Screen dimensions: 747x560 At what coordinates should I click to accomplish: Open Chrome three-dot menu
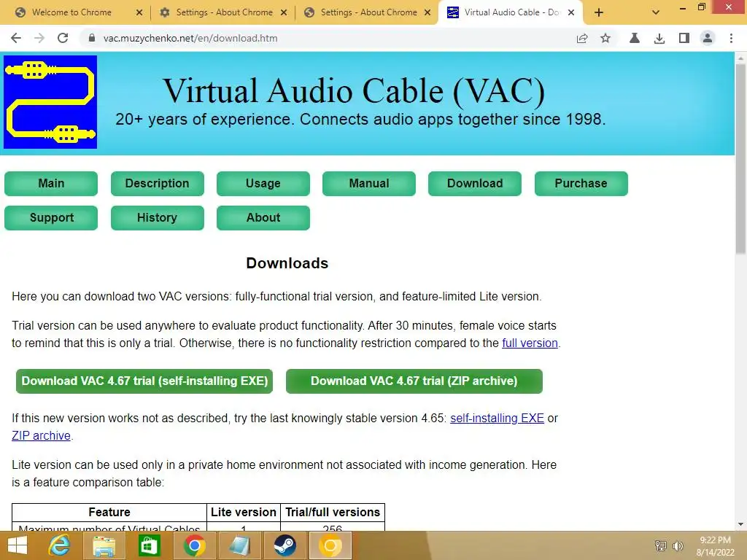click(731, 38)
